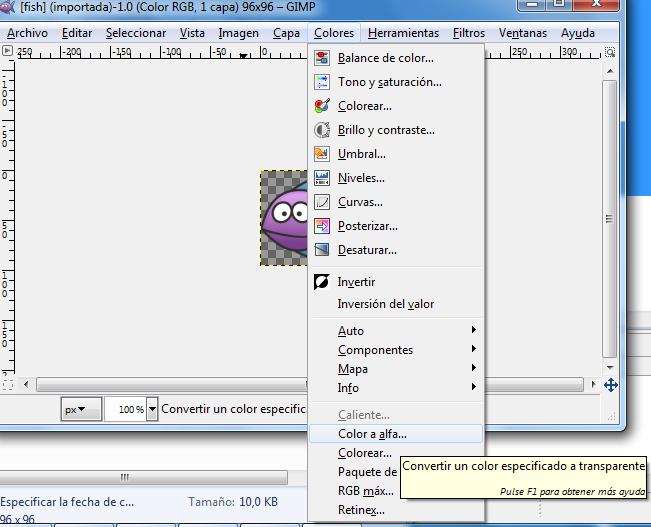Click the GIMP logo in the title bar
Image resolution: width=651 pixels, height=527 pixels.
click(x=7, y=7)
